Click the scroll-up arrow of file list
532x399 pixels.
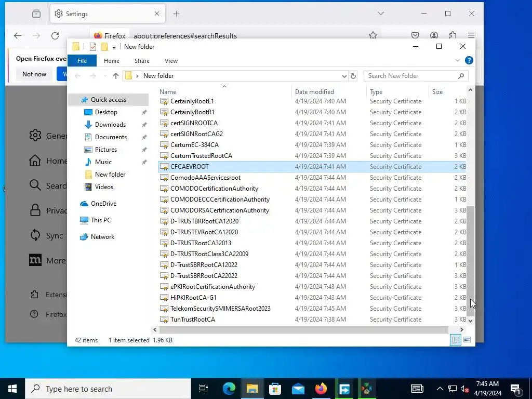(x=470, y=90)
